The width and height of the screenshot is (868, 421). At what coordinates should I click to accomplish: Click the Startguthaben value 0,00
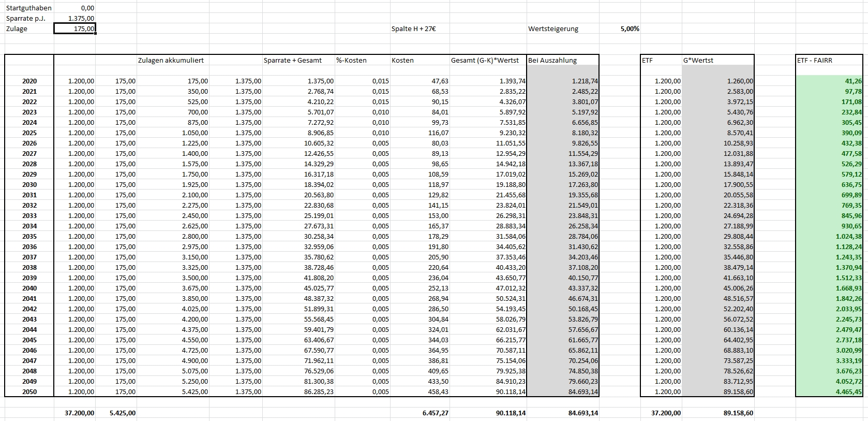tap(74, 8)
